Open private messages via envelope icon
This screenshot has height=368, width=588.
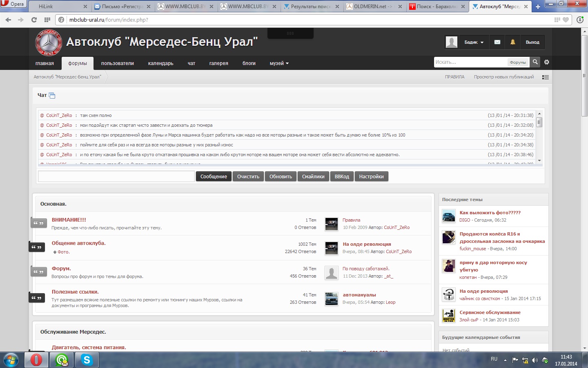click(497, 42)
